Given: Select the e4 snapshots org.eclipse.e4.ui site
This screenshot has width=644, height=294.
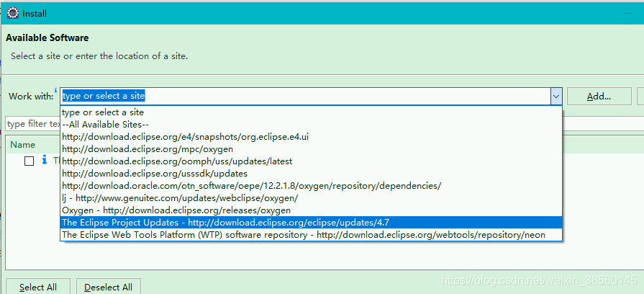Looking at the screenshot, I should coord(312,136).
